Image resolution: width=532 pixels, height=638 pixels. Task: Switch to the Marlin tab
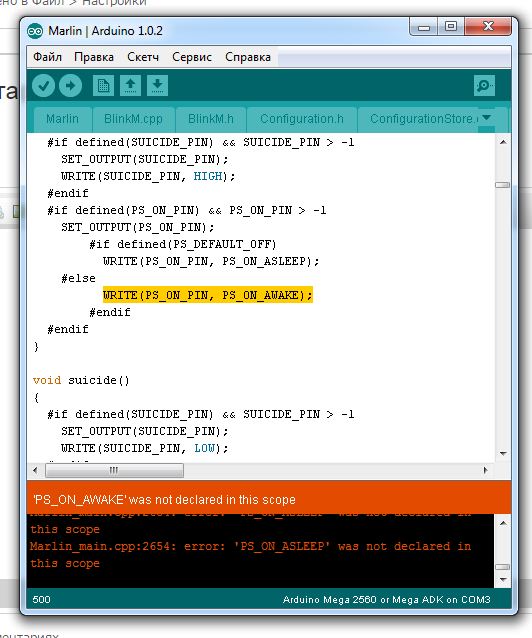[x=62, y=119]
